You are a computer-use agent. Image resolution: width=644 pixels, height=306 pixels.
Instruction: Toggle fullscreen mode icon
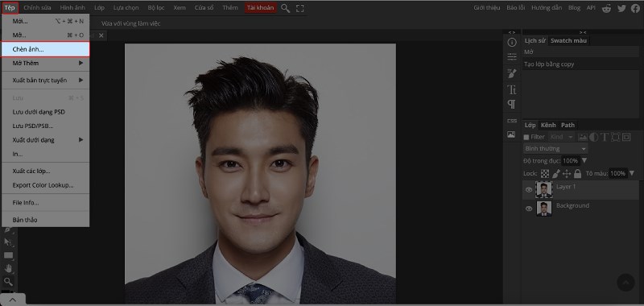point(300,8)
